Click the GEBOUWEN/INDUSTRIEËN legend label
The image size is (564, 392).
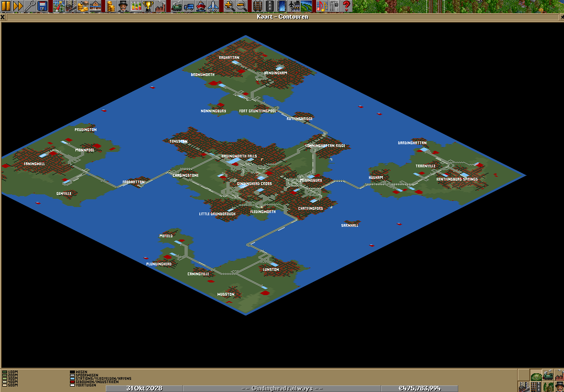pos(97,382)
